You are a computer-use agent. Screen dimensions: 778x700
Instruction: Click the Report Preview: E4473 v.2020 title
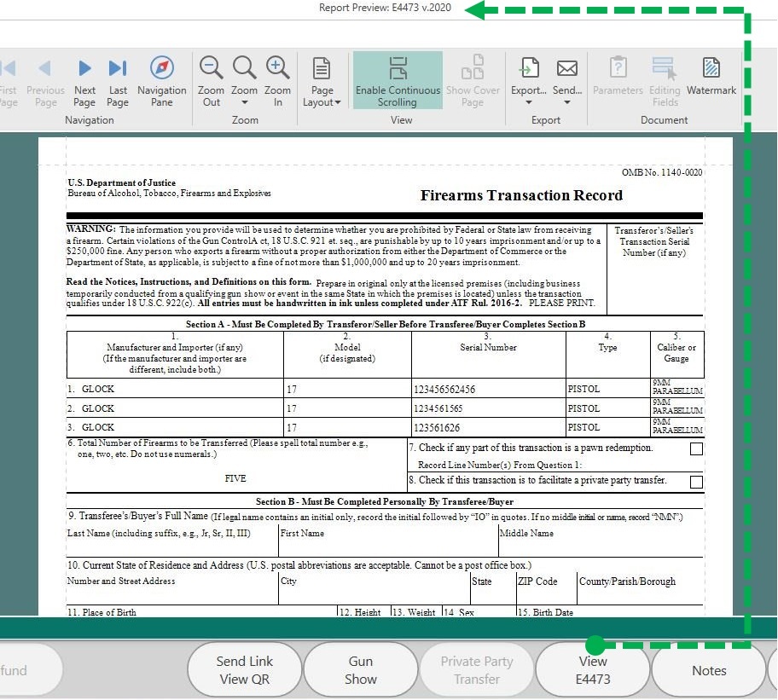385,8
